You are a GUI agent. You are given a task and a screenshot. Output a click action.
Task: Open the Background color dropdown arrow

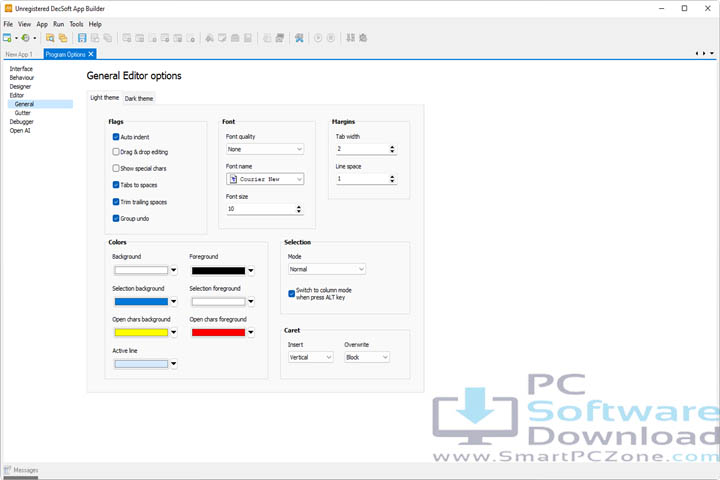click(x=174, y=270)
